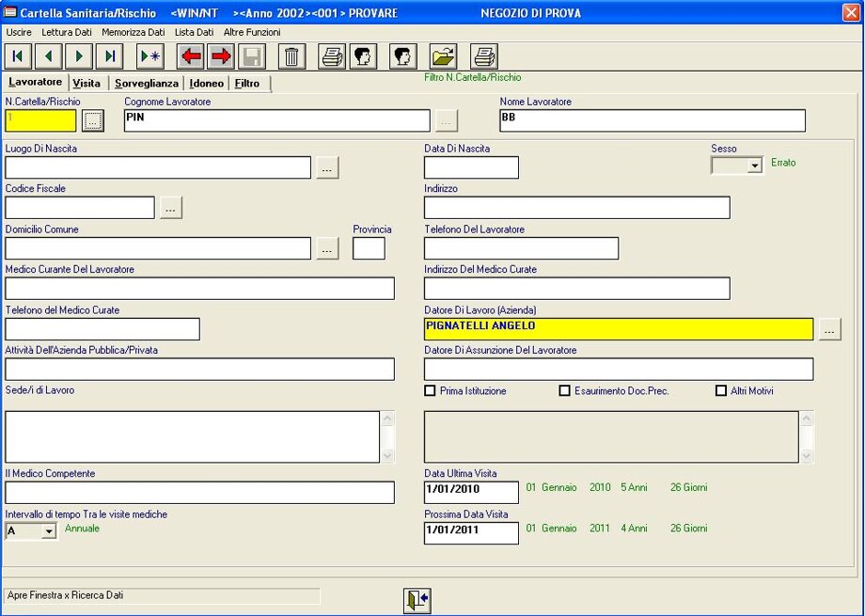Click the new record arrow-asterisk icon

click(149, 56)
